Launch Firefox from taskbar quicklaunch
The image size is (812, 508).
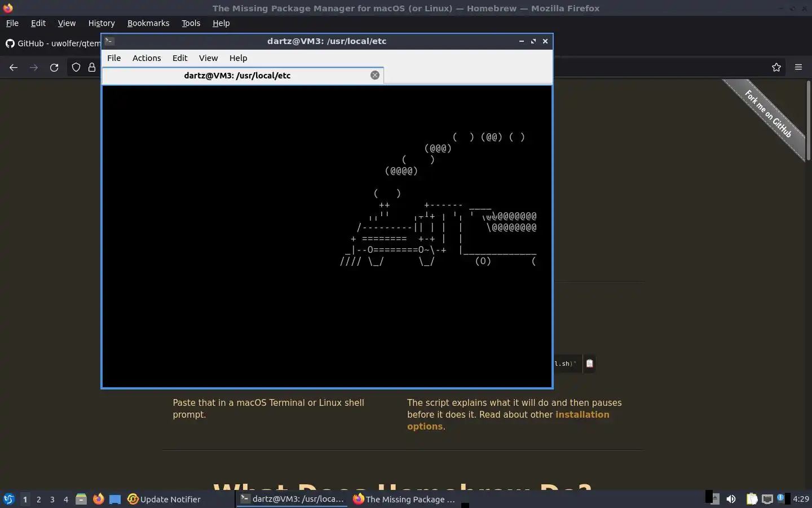coord(98,499)
